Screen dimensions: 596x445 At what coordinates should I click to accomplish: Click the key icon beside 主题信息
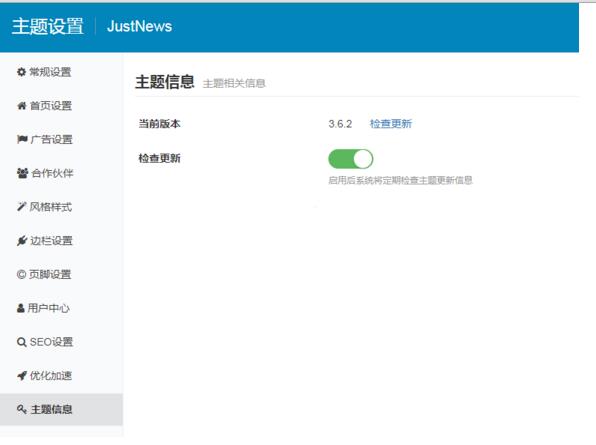(x=22, y=409)
